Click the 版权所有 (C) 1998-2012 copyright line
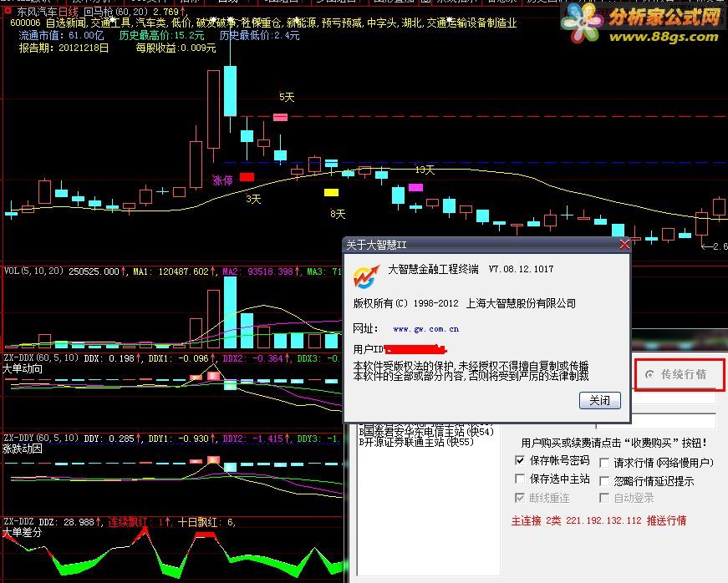 tap(464, 303)
